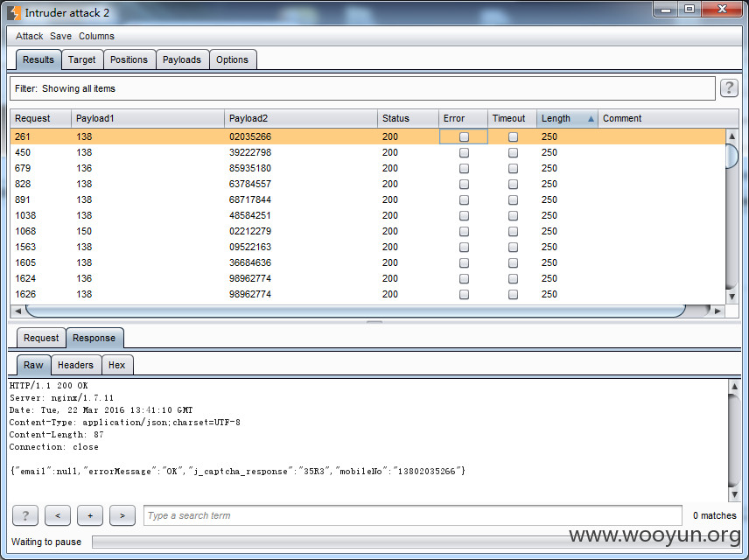Click response pane scroll up arrow

(734, 386)
